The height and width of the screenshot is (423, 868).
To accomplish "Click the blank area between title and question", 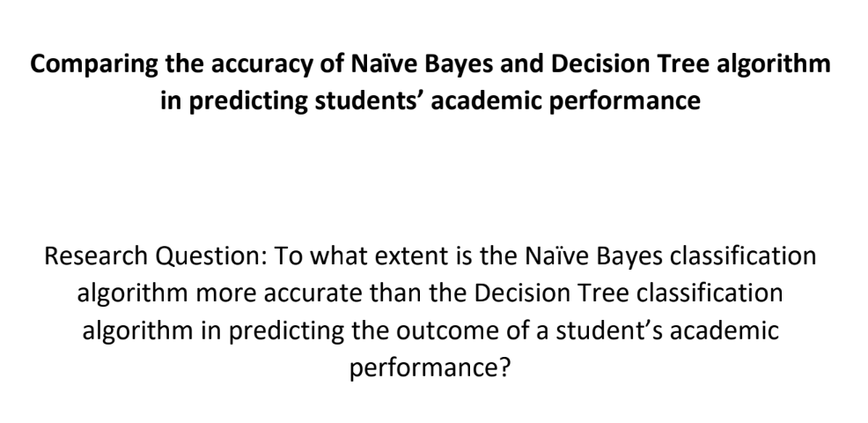I will click(x=434, y=177).
